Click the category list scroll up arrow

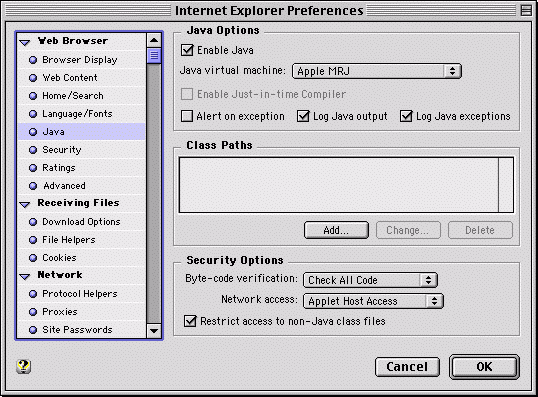[x=154, y=40]
